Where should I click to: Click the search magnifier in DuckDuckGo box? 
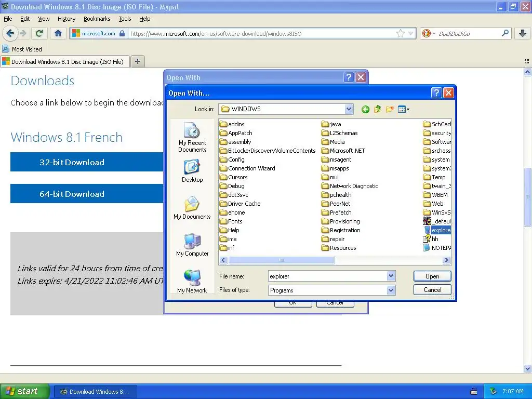[505, 33]
